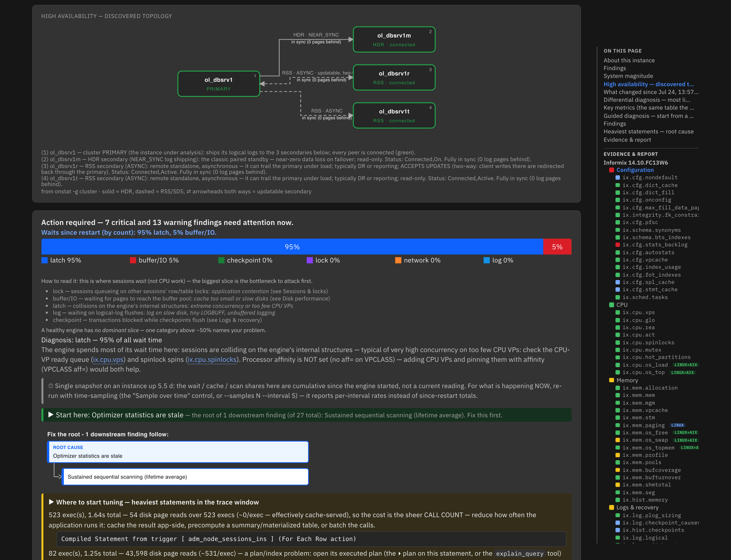This screenshot has height=560, width=731.
Task: Open the ix.cpu.vps link in diagnosis
Action: [108, 360]
